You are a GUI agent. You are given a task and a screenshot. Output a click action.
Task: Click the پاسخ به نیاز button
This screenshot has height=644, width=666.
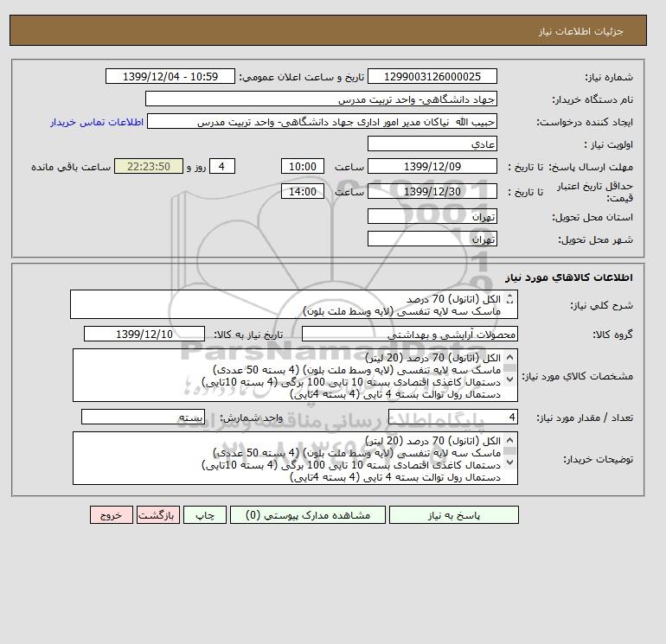tap(453, 515)
